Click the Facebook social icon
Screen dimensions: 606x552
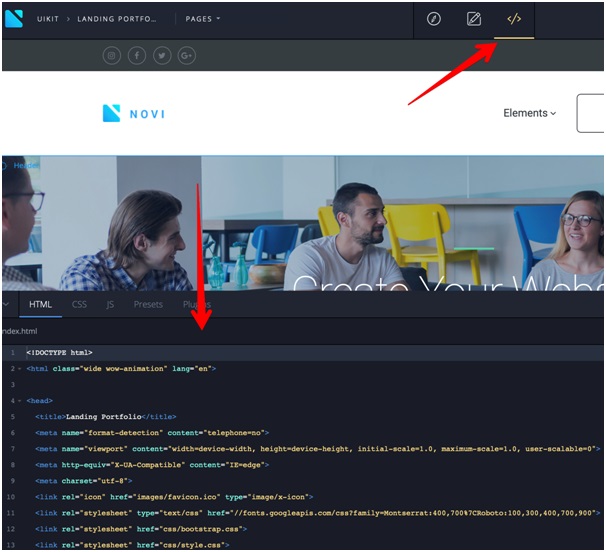137,56
